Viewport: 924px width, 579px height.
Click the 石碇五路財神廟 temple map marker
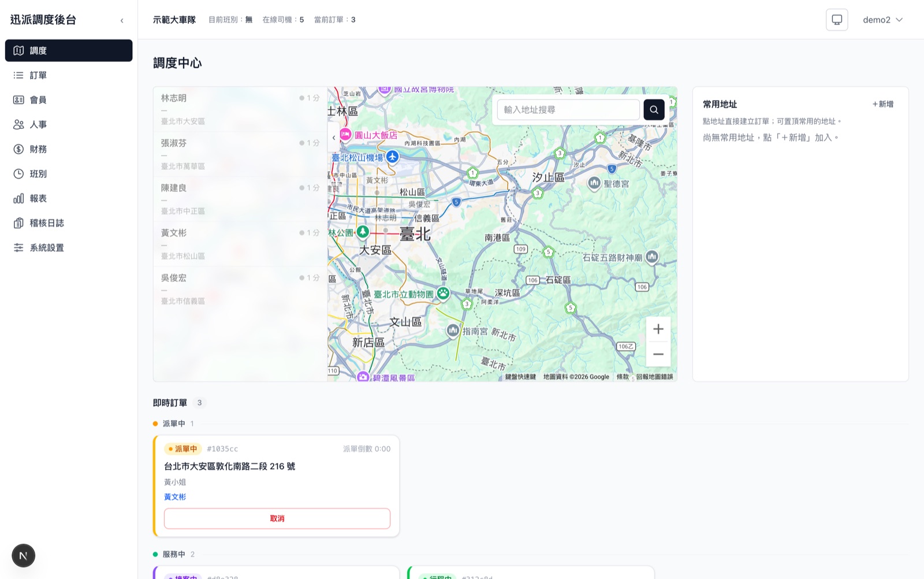[652, 256]
